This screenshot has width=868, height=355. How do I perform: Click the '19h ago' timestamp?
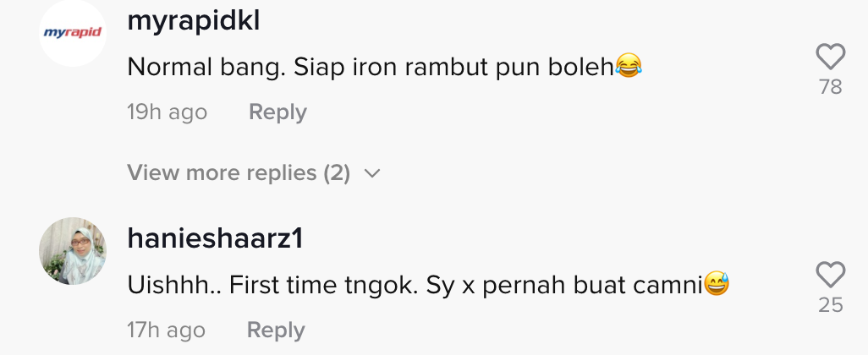point(168,112)
